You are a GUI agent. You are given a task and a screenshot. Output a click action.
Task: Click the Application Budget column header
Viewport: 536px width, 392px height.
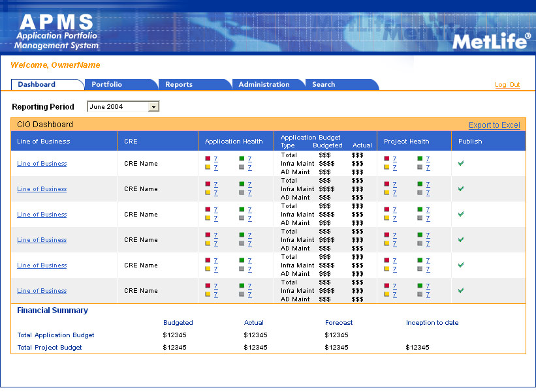coord(310,137)
